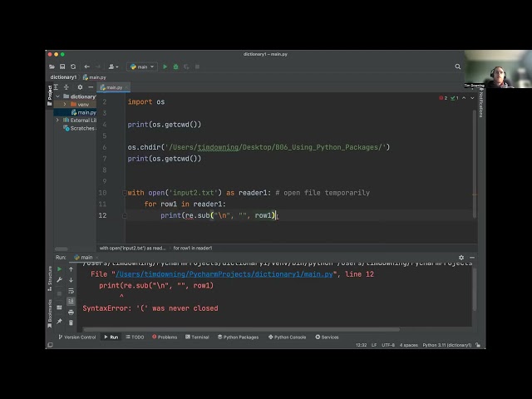Select the 'main' tab in Run panel

pyautogui.click(x=83, y=258)
